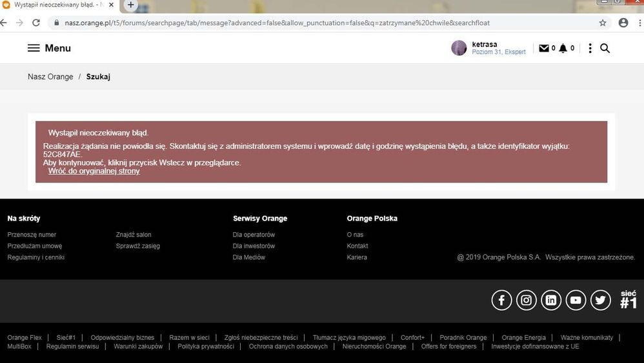Screen dimensions: 644x363
Task: Open the Instagram social icon
Action: (527, 300)
